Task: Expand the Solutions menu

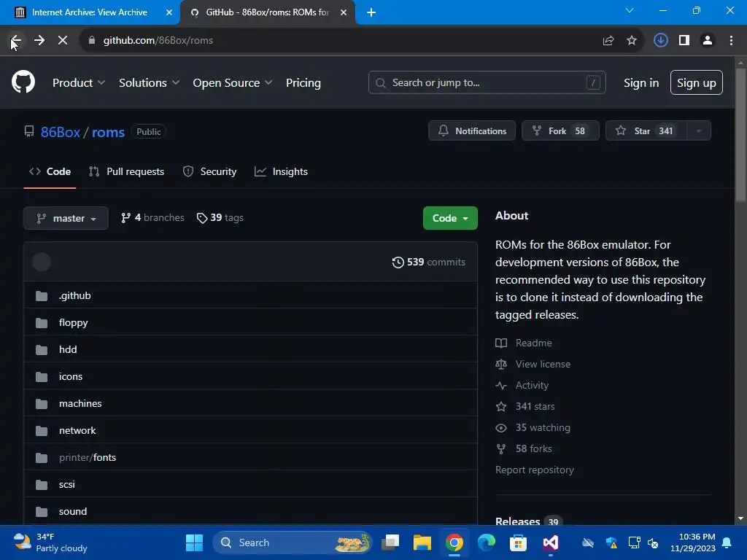Action: point(149,83)
